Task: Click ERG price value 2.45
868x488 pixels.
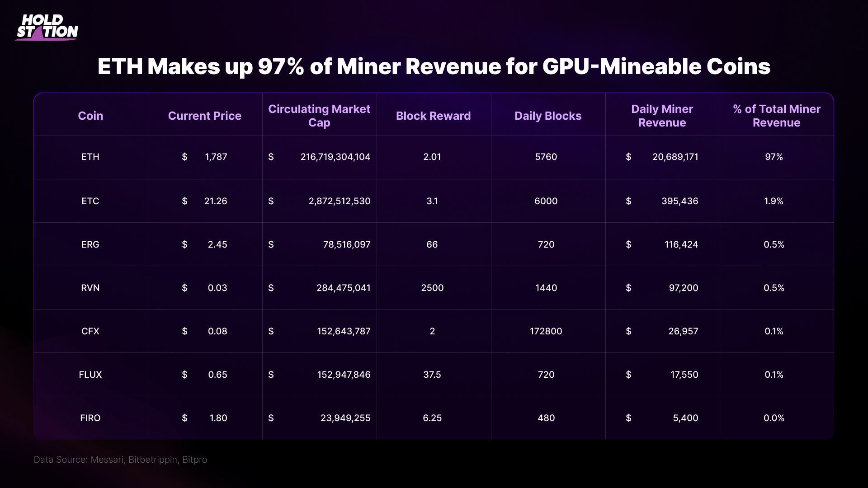Action: click(217, 244)
